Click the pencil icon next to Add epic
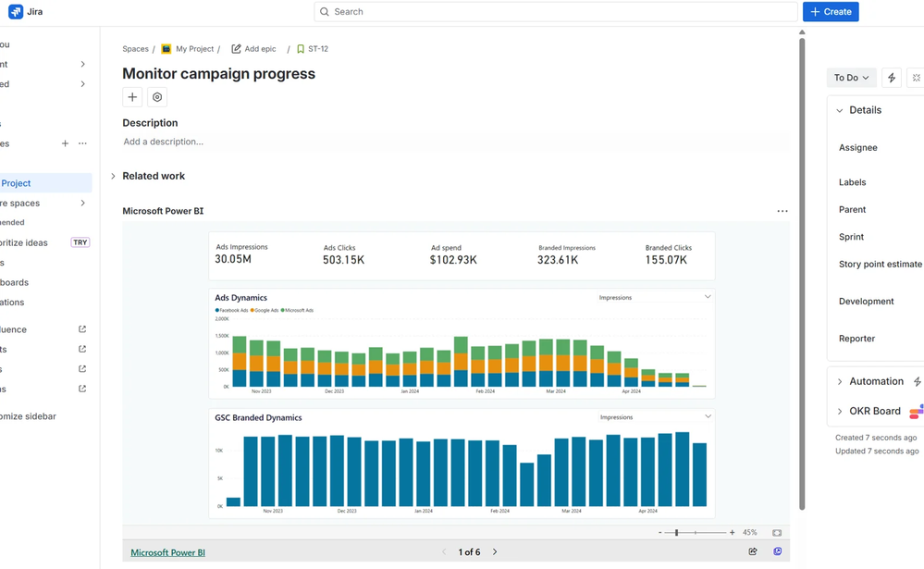Viewport: 924px width, 569px height. point(236,49)
